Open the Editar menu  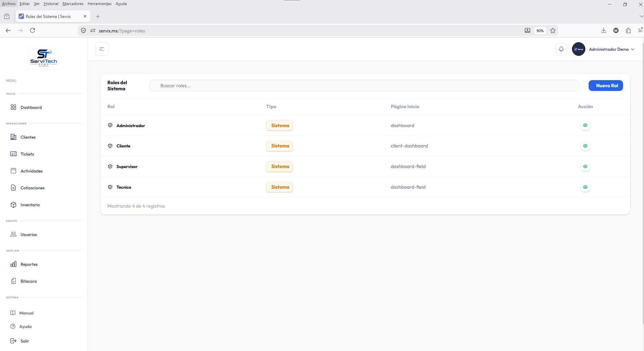[25, 4]
